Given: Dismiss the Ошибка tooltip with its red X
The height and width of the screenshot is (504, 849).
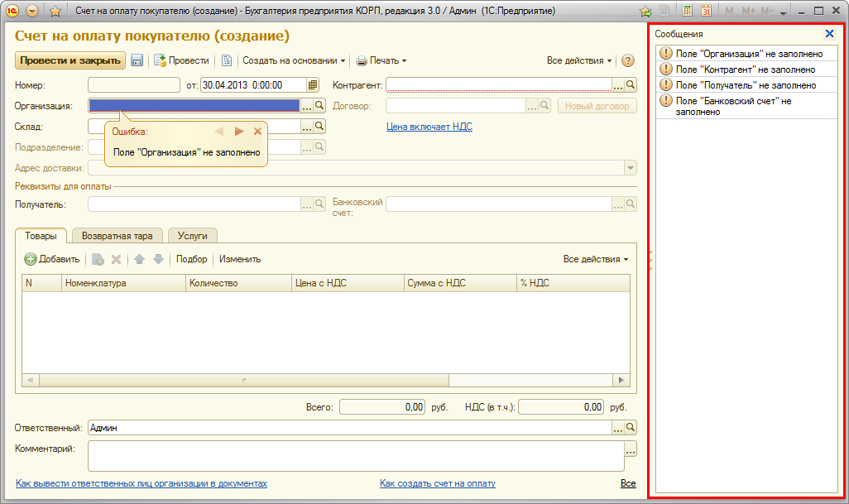Looking at the screenshot, I should [x=257, y=131].
